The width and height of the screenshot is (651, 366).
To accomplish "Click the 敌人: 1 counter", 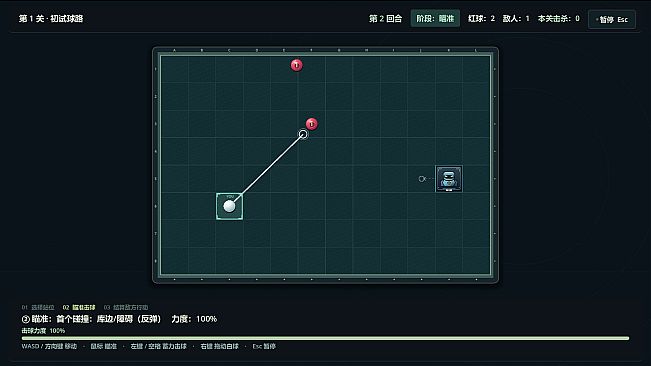I will (516, 18).
